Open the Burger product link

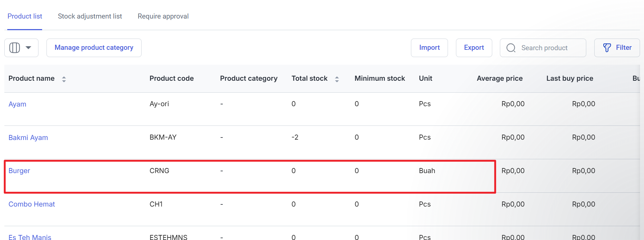[x=19, y=171]
